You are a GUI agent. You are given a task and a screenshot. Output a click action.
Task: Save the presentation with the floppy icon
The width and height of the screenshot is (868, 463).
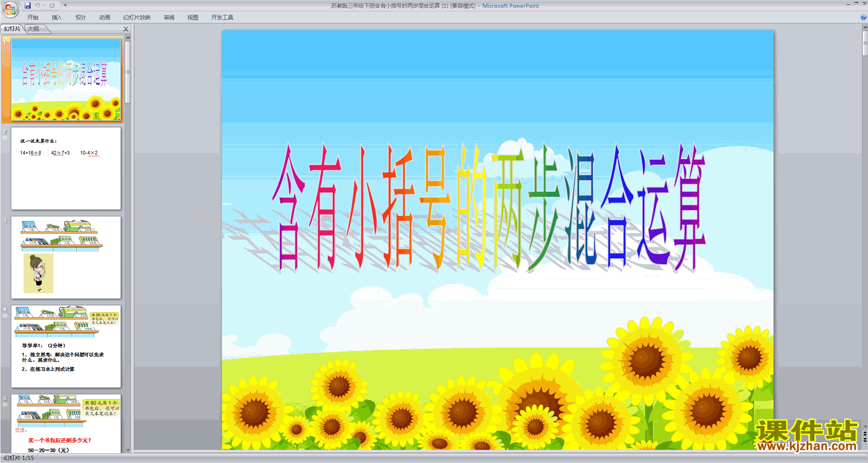click(x=28, y=5)
